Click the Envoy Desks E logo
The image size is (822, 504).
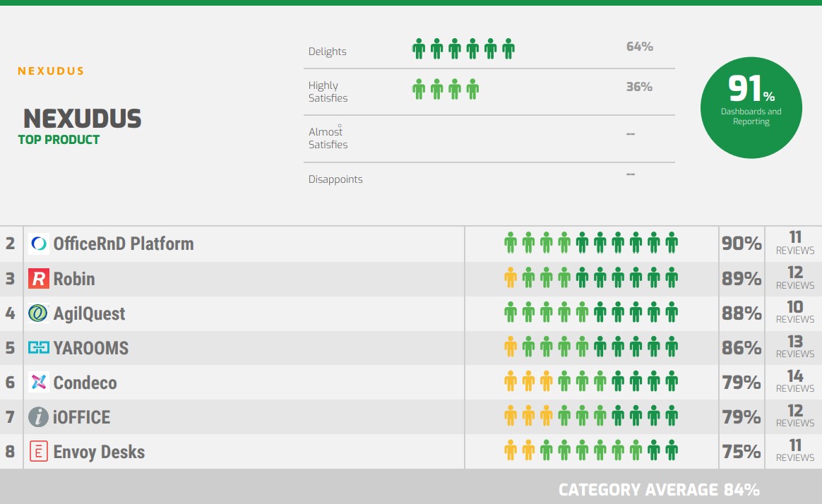(38, 451)
